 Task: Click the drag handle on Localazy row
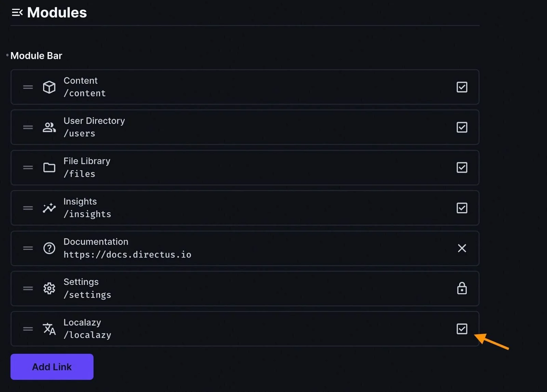(28, 329)
